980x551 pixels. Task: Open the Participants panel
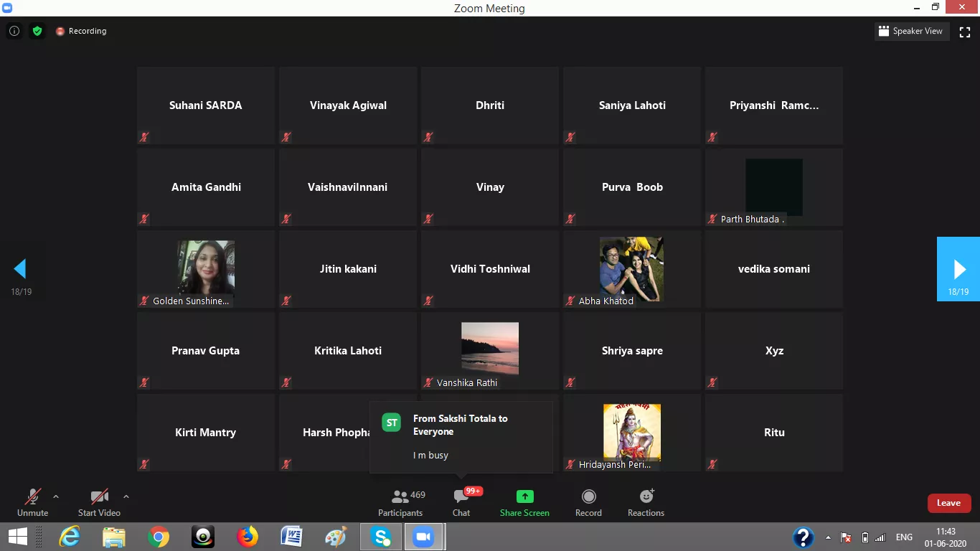(400, 502)
